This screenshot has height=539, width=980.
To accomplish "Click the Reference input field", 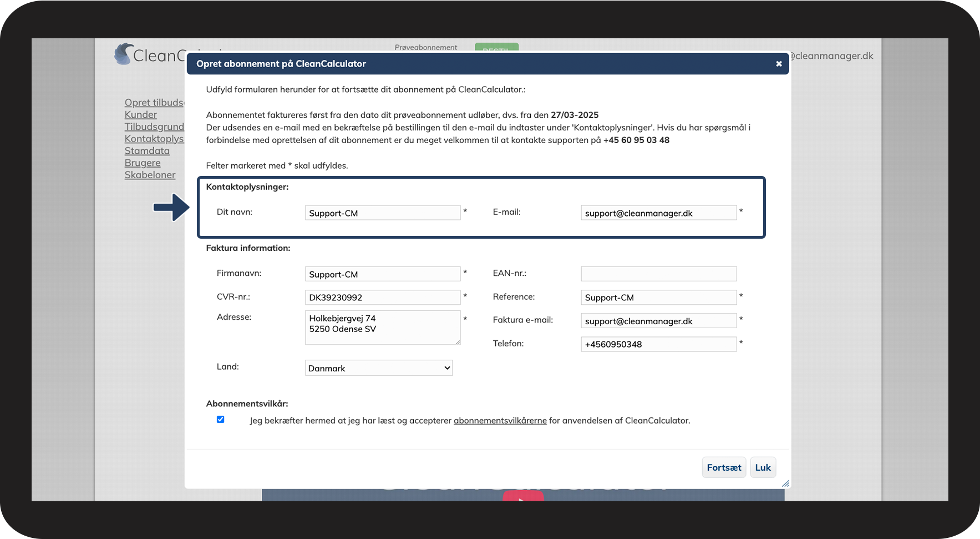I will (659, 297).
